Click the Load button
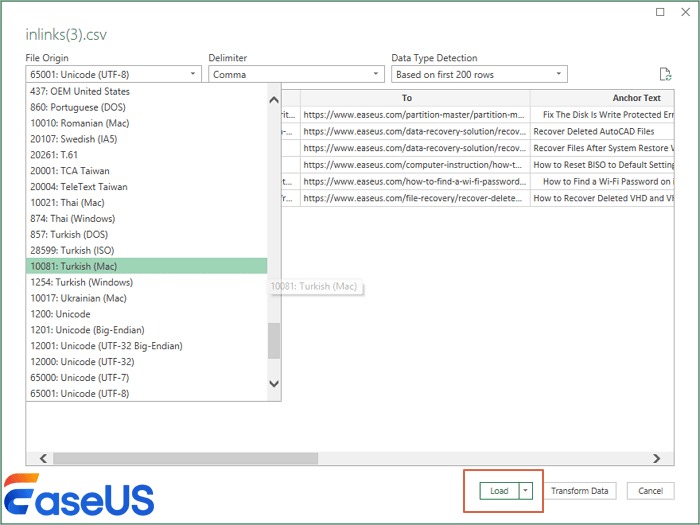This screenshot has width=700, height=525. click(x=499, y=491)
